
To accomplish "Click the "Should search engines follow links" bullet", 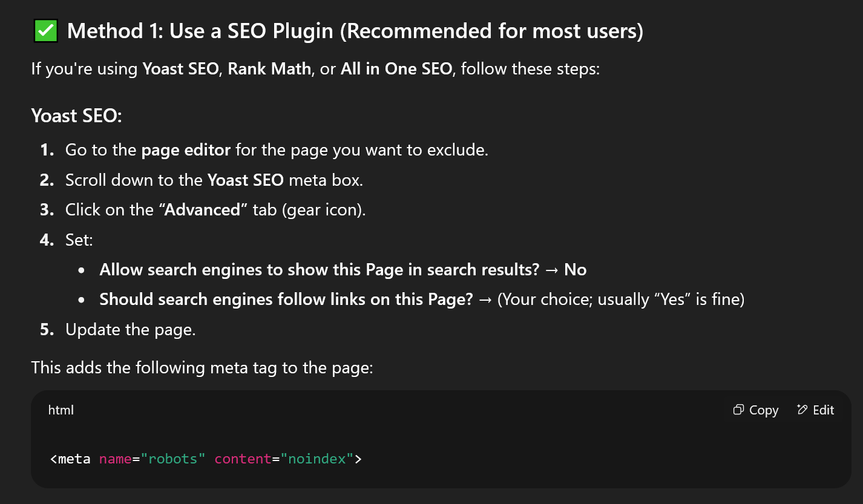I will coord(286,299).
